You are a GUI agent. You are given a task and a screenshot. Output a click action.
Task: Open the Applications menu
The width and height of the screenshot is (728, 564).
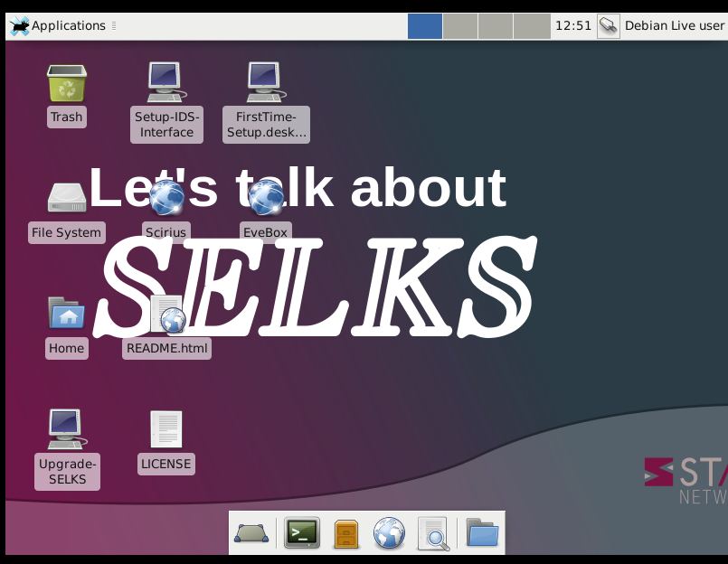(60, 25)
